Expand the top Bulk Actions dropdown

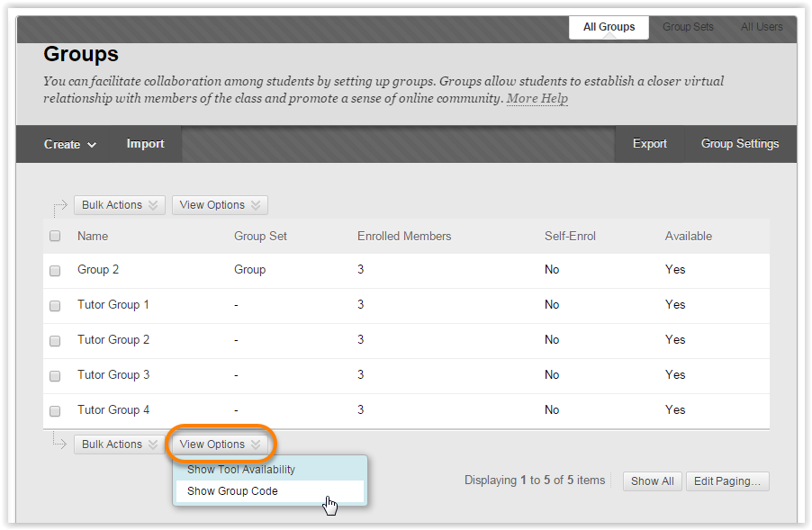click(x=120, y=205)
